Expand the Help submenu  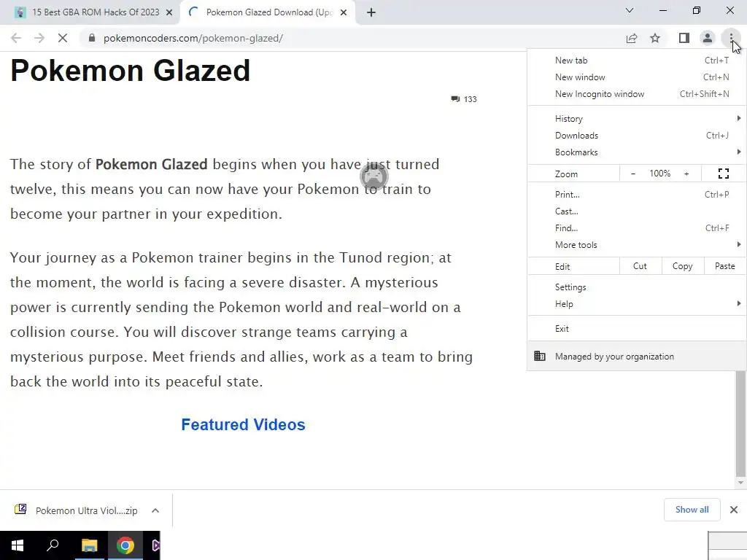[636, 304]
